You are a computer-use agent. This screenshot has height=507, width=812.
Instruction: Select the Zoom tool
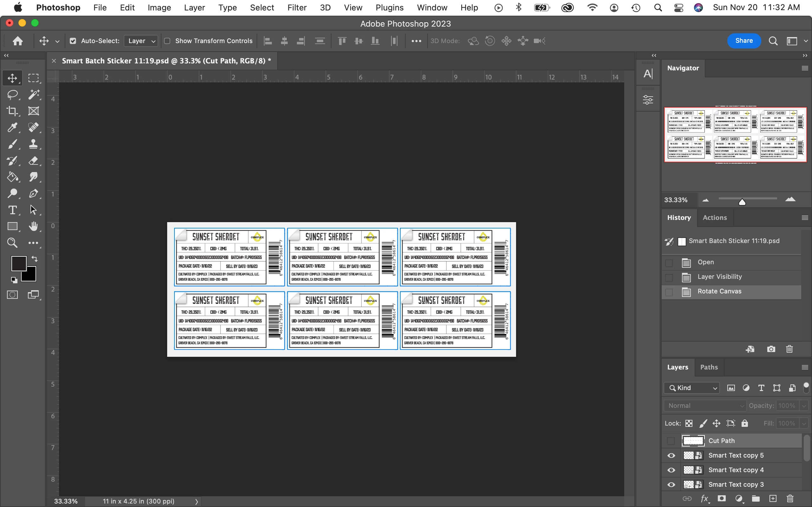coord(12,243)
